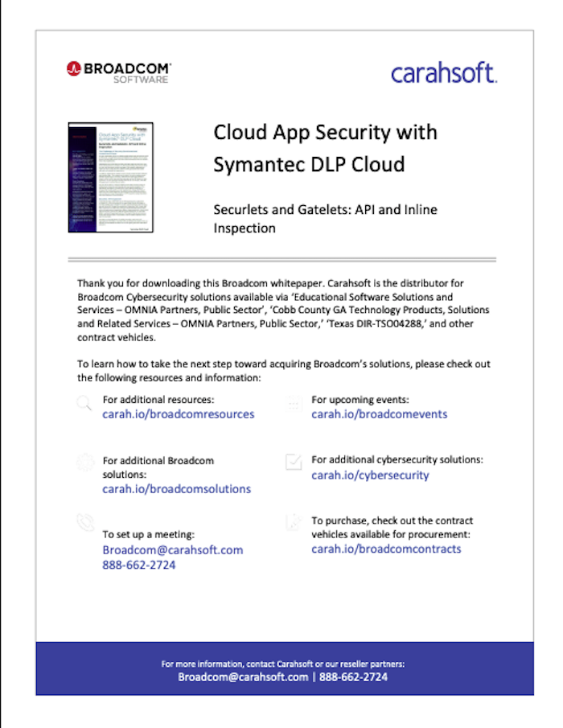Click the Carahsoft logo

pos(444,73)
